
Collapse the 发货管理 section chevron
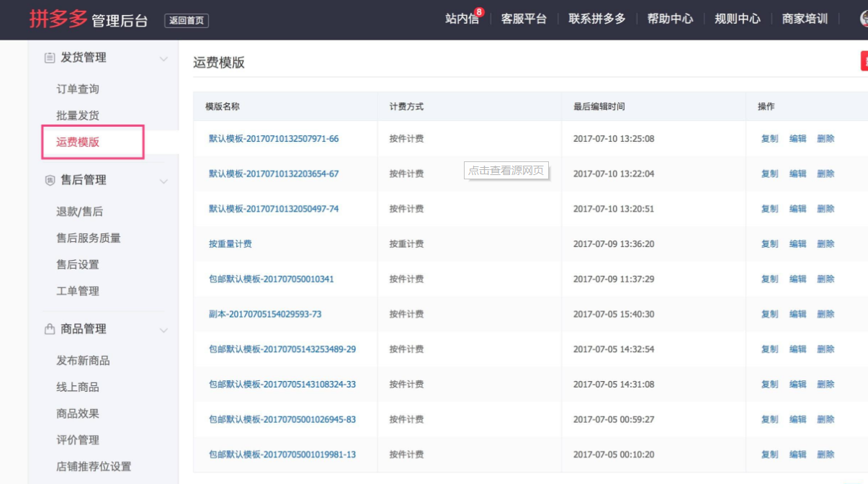[x=164, y=58]
